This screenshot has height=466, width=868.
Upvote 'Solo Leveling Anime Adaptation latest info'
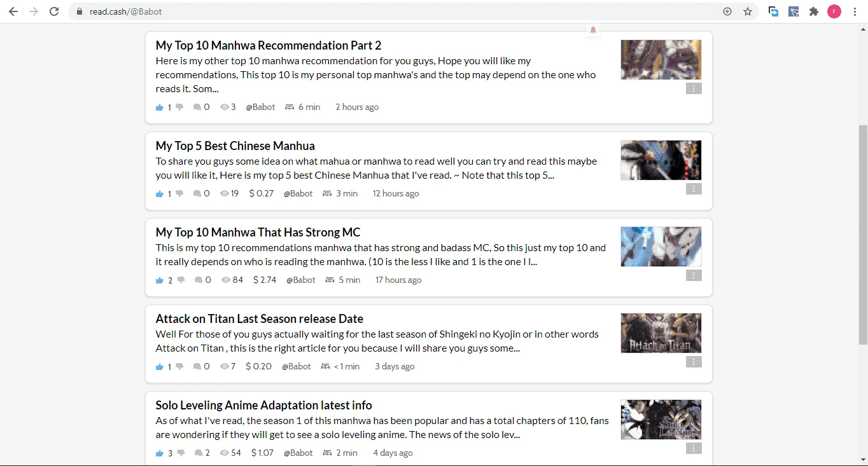tap(160, 453)
